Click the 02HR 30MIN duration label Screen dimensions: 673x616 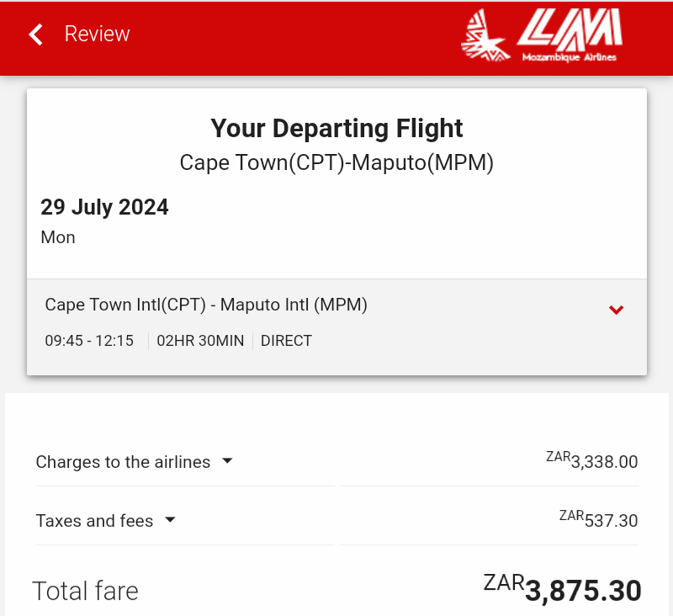click(200, 341)
